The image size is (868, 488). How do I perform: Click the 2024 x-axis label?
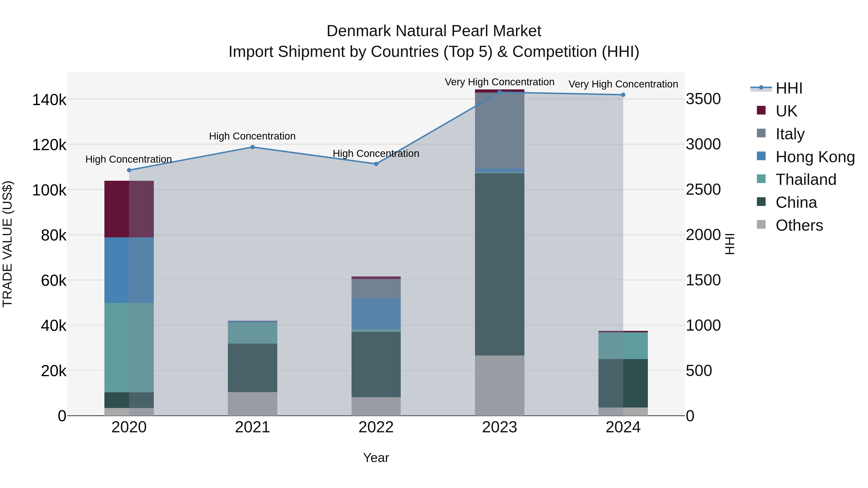tap(623, 427)
